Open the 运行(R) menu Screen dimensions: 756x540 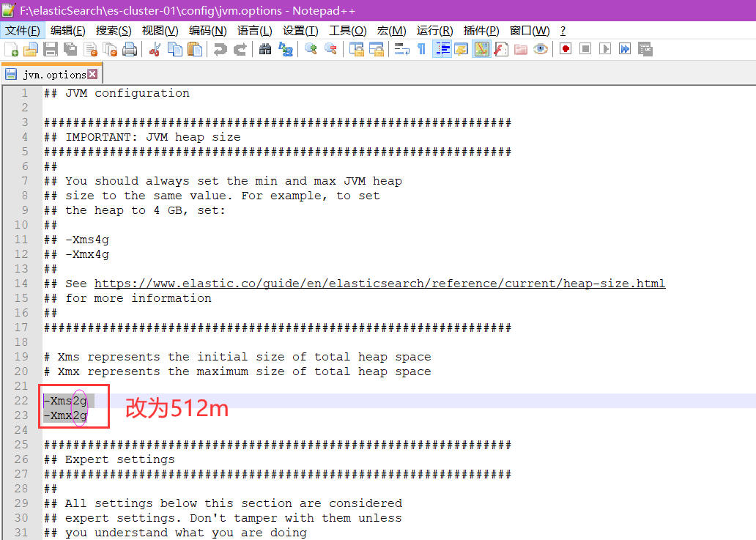[x=435, y=31]
